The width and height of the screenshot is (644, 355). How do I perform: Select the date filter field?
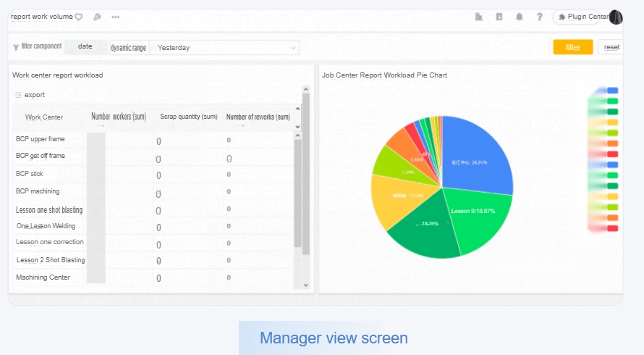click(85, 47)
